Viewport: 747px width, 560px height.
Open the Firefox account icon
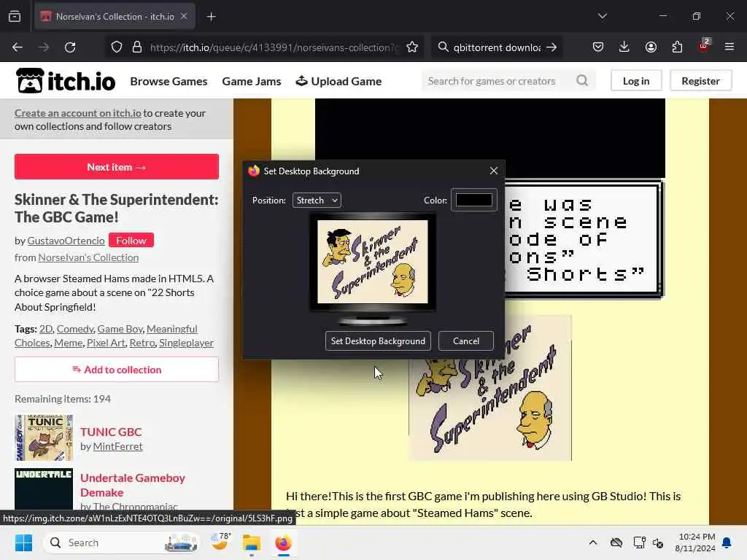click(651, 47)
